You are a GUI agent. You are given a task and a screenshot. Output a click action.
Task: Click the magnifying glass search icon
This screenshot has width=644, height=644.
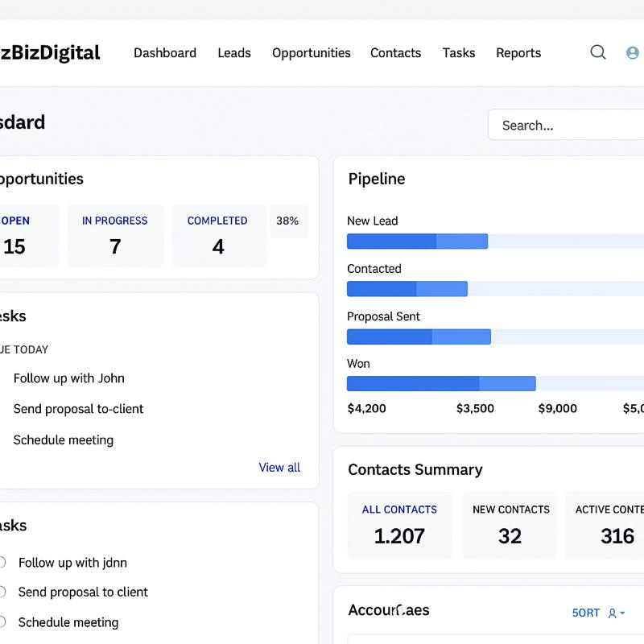(x=598, y=52)
